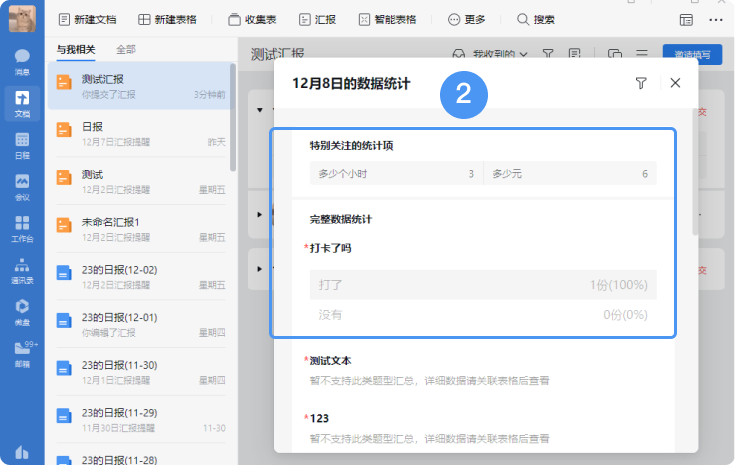Open the 会议 meeting sidebar icon
This screenshot has height=465, width=735.
pyautogui.click(x=22, y=187)
